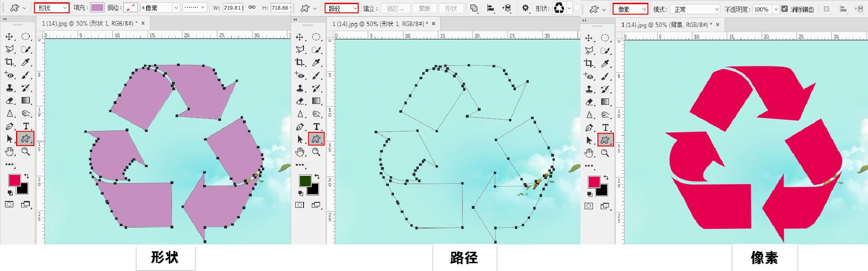Select the Clone Stamp tool in 形状 window

(x=9, y=88)
